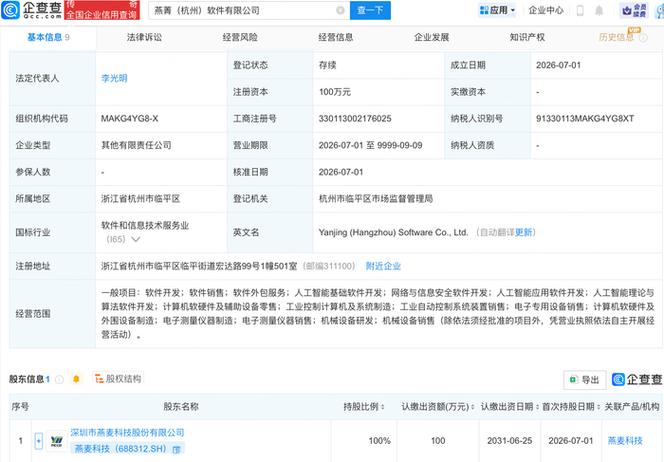This screenshot has height=462, width=664.
Task: Click the copy icon beside 688312.SH
Action: (177, 449)
